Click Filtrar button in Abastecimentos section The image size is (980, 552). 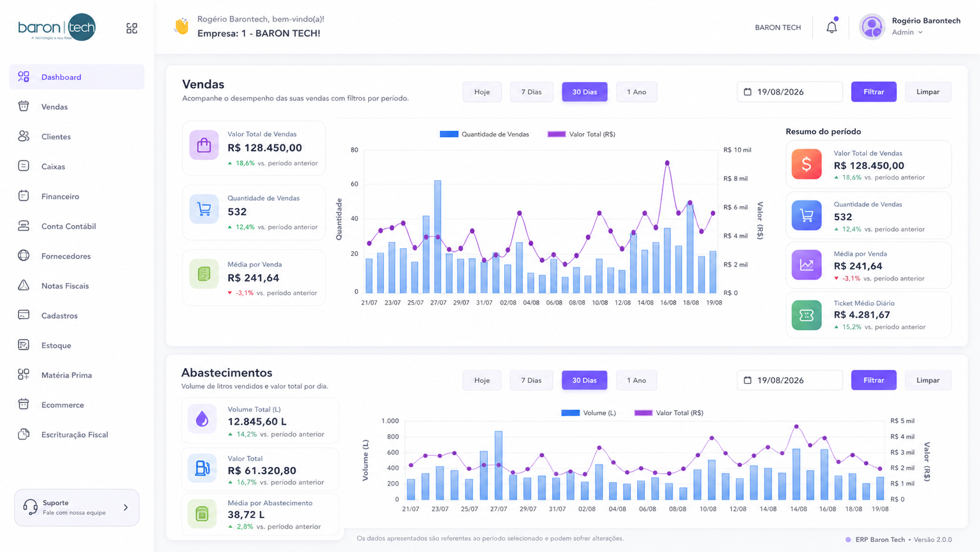click(x=873, y=380)
